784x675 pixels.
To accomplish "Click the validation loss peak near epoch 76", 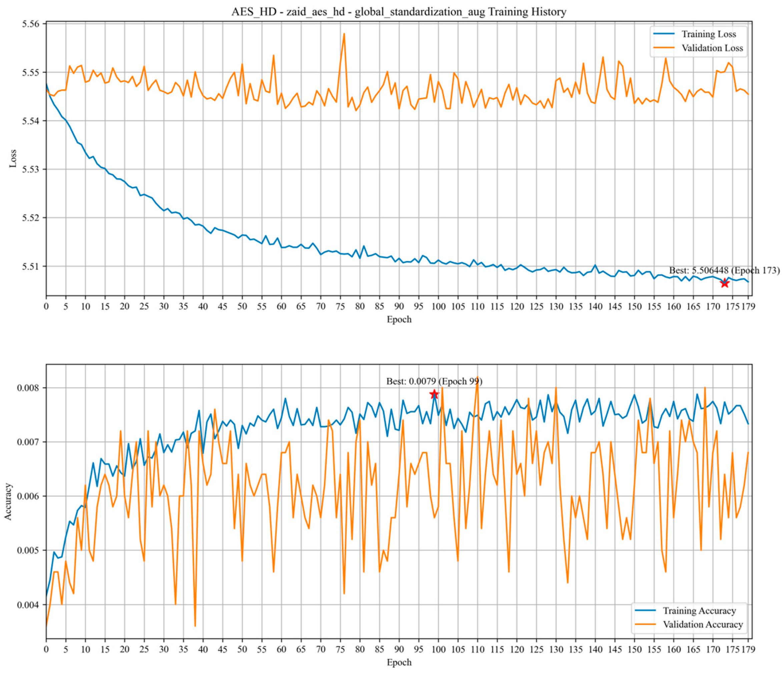I will (x=344, y=34).
